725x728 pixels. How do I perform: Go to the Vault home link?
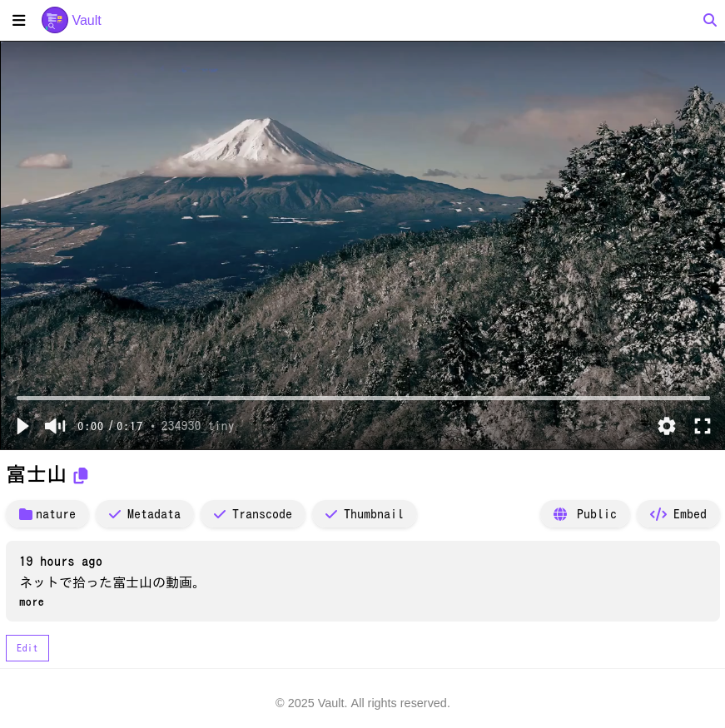[x=87, y=20]
